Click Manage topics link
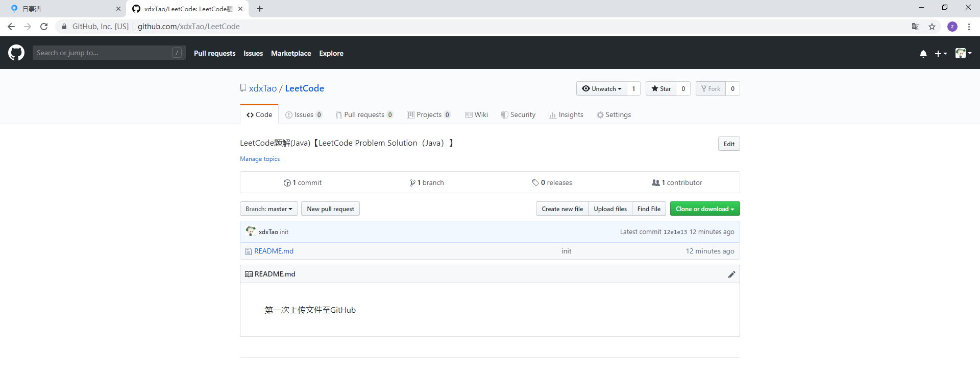Image resolution: width=980 pixels, height=370 pixels. (x=260, y=159)
